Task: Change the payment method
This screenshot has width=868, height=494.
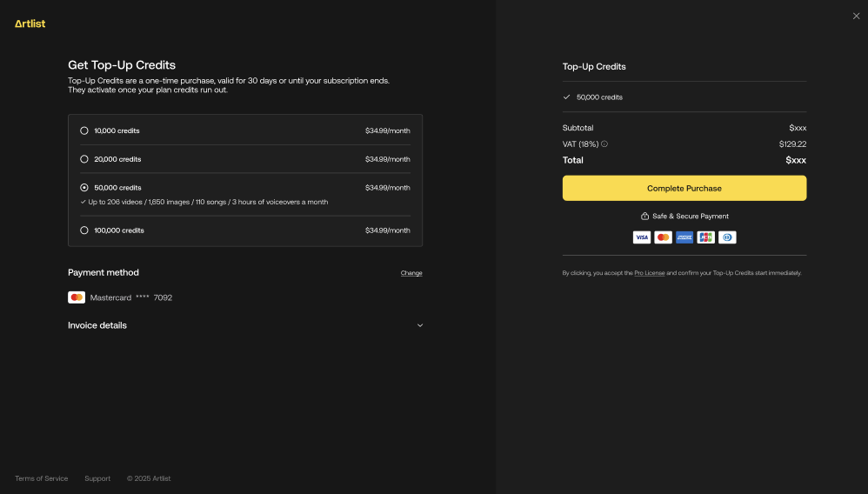Action: click(x=411, y=273)
